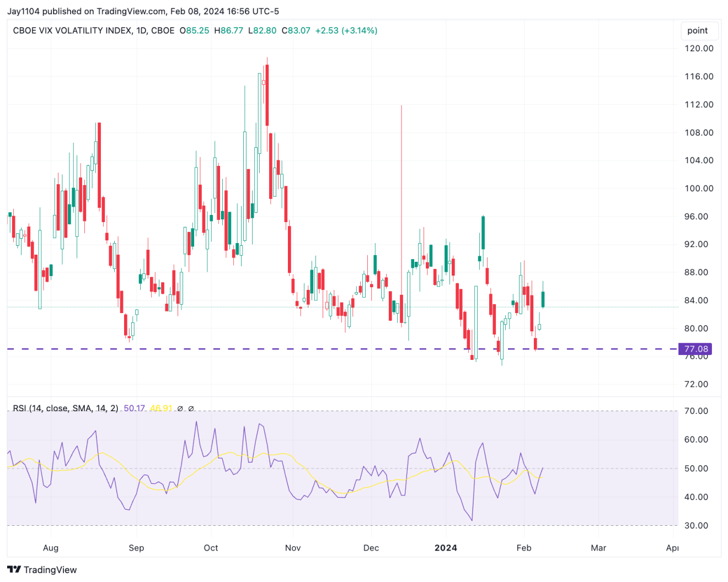Click the 104.00 price axis label
Image resolution: width=728 pixels, height=582 pixels.
(x=699, y=160)
